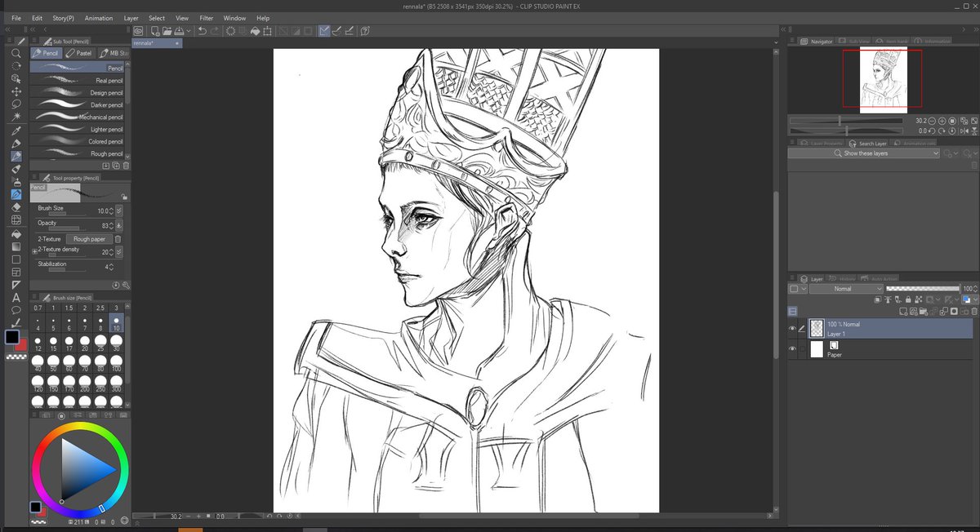Image resolution: width=980 pixels, height=532 pixels.
Task: Choose the Darker pencil sub tool
Action: 77,104
